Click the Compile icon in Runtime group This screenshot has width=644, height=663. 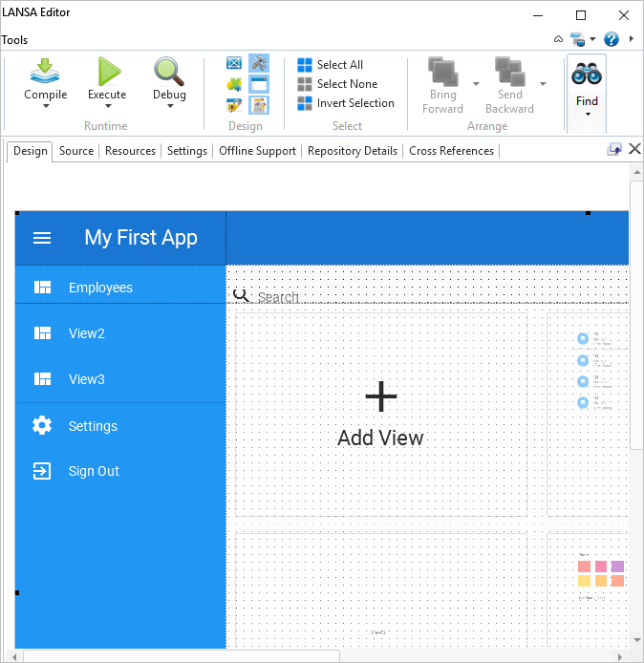[x=45, y=71]
